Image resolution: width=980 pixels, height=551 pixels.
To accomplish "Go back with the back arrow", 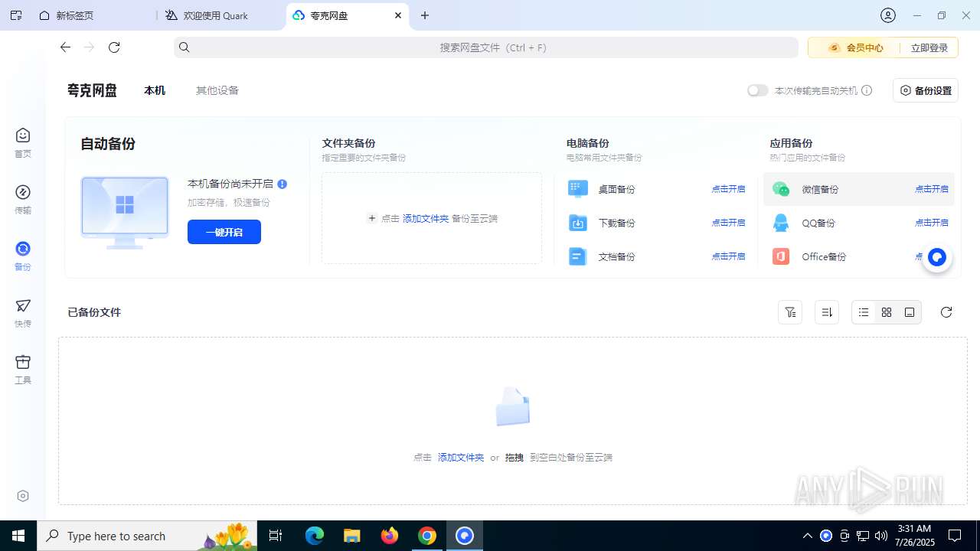I will coord(65,47).
